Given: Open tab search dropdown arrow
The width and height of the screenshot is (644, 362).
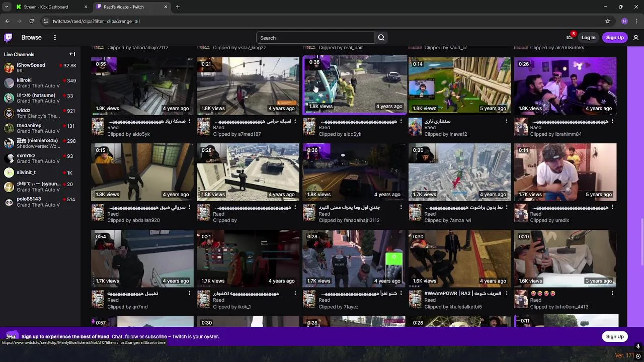Looking at the screenshot, I should click(x=6, y=7).
